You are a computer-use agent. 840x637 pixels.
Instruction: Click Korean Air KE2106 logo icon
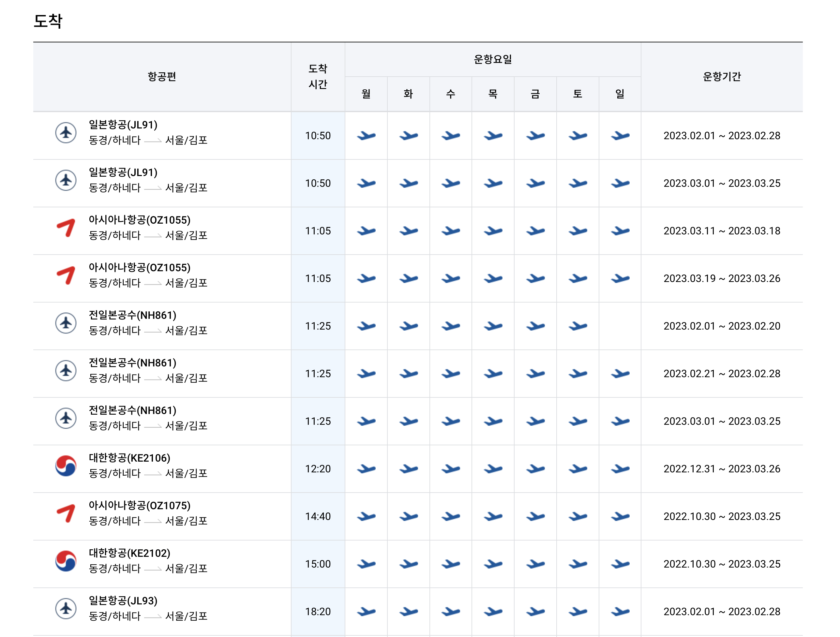tap(66, 466)
